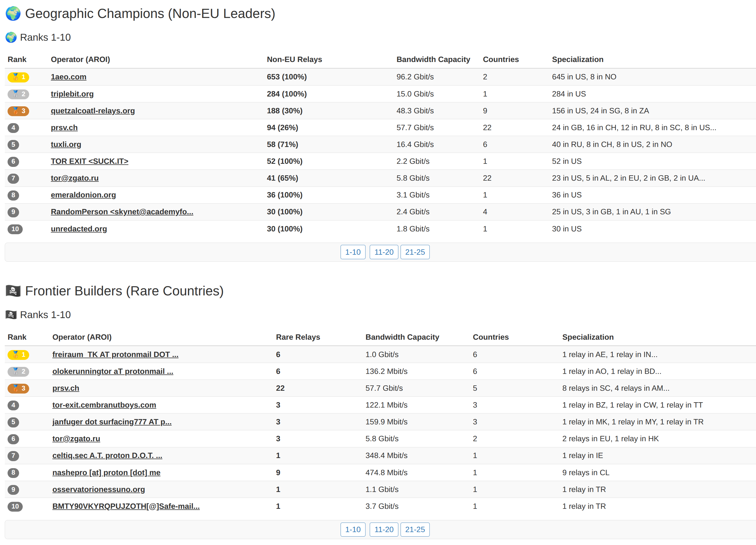This screenshot has height=545, width=756.
Task: Click rank 4 badge next to prsv.ch in Geographic table
Action: [x=13, y=128]
